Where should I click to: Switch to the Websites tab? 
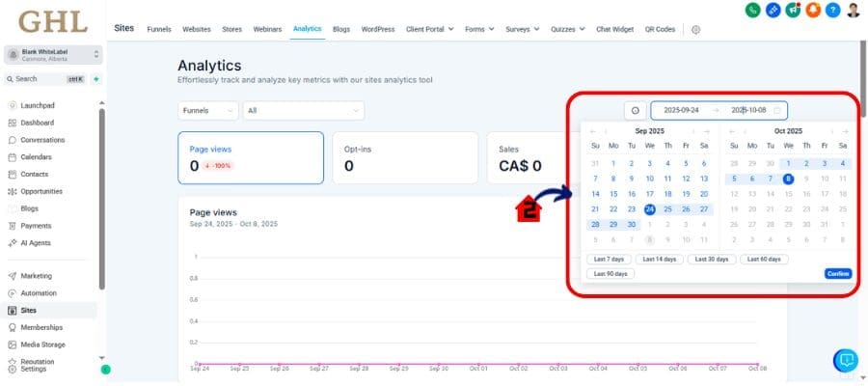tap(196, 30)
